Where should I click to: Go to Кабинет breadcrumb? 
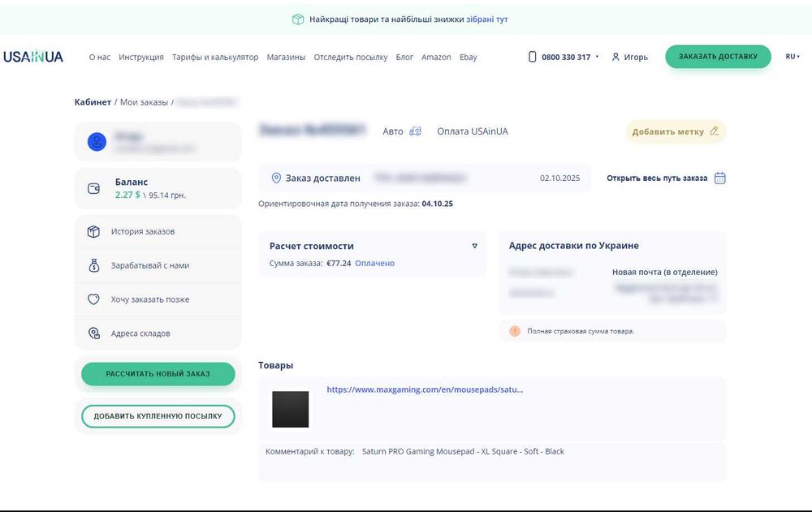pyautogui.click(x=93, y=102)
